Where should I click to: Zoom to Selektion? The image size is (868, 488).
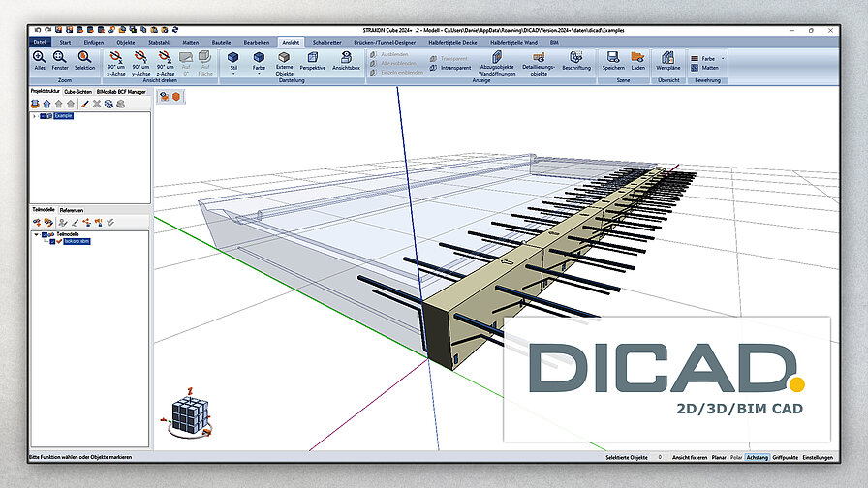coord(84,60)
